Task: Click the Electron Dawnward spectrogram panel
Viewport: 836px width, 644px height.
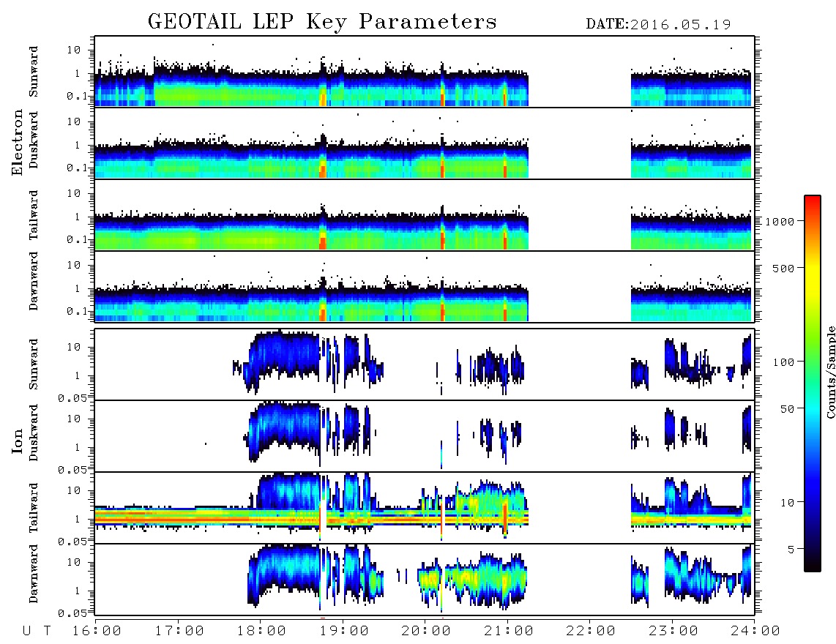Action: [425, 286]
